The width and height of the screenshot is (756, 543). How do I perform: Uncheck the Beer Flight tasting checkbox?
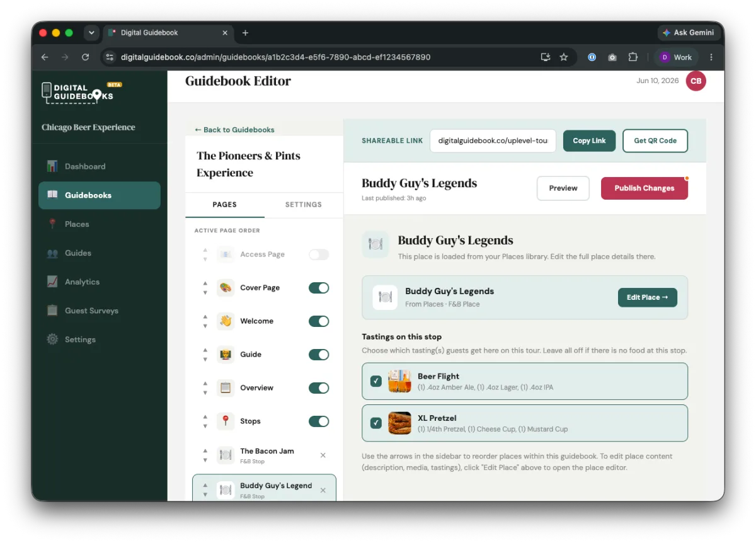coord(376,381)
